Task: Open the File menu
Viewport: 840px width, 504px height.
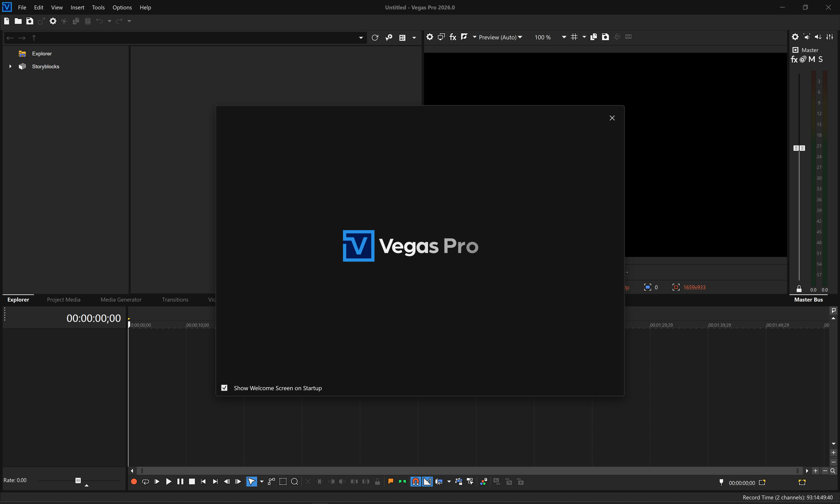Action: coord(22,7)
